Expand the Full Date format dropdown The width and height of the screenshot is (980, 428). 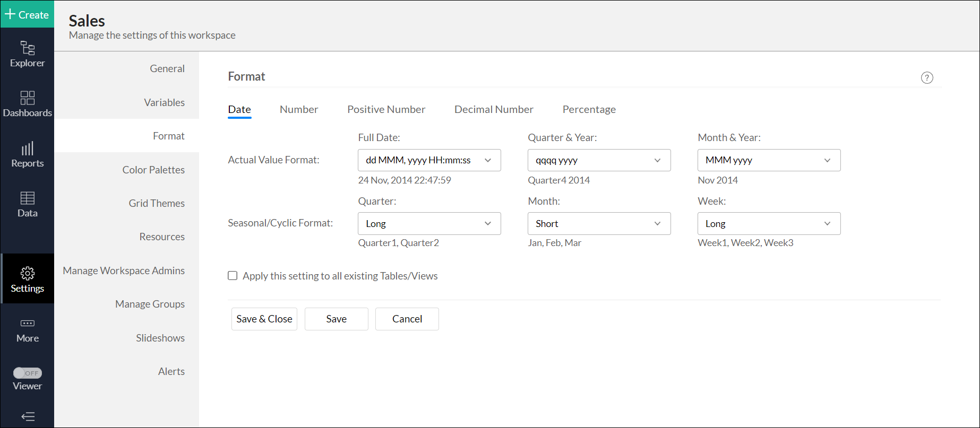(x=429, y=160)
